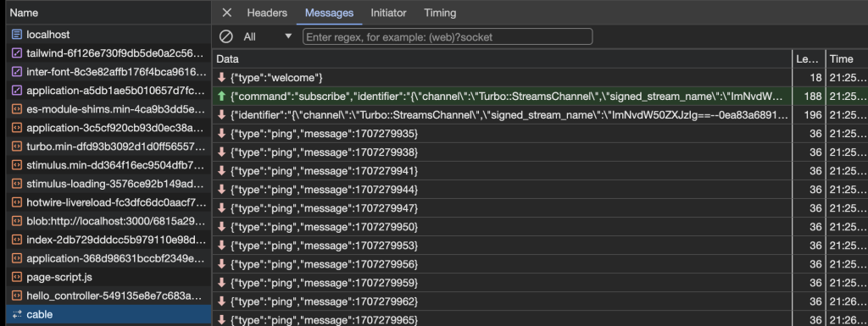The height and width of the screenshot is (326, 868).
Task: Select the cable WebSocket request
Action: pos(108,314)
